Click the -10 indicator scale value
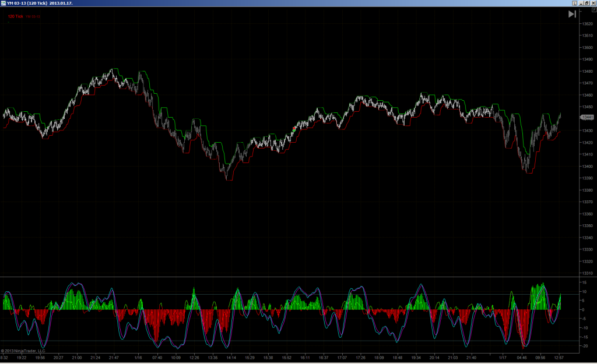Image resolution: width=597 pixels, height=364 pixels. [584, 328]
